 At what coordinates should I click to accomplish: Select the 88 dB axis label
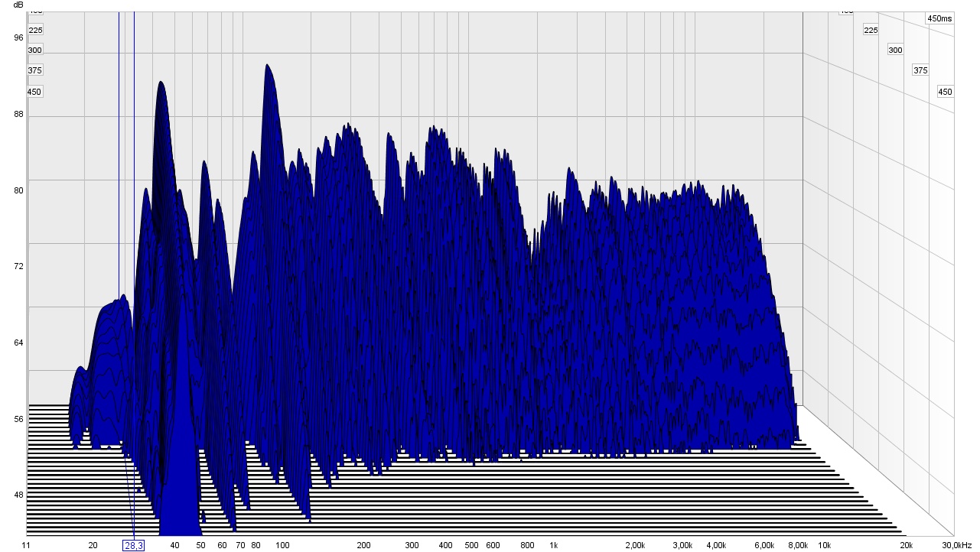coord(18,115)
